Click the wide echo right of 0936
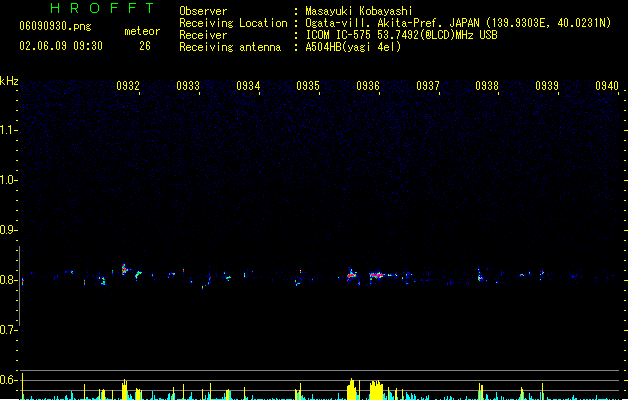629x400 pixels. [x=379, y=275]
